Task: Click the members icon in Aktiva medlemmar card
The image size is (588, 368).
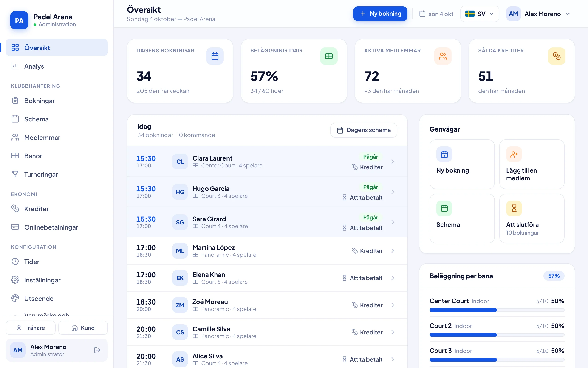Action: (x=443, y=56)
